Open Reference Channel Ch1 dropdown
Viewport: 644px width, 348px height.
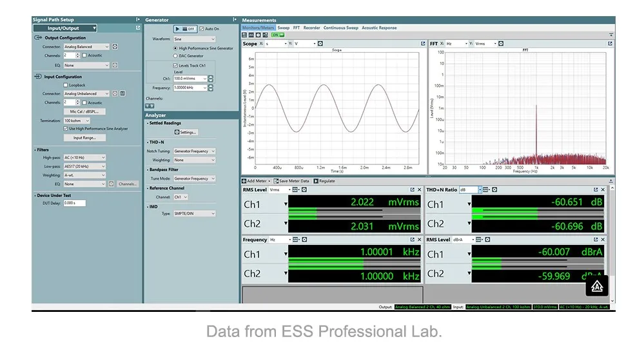coord(181,197)
